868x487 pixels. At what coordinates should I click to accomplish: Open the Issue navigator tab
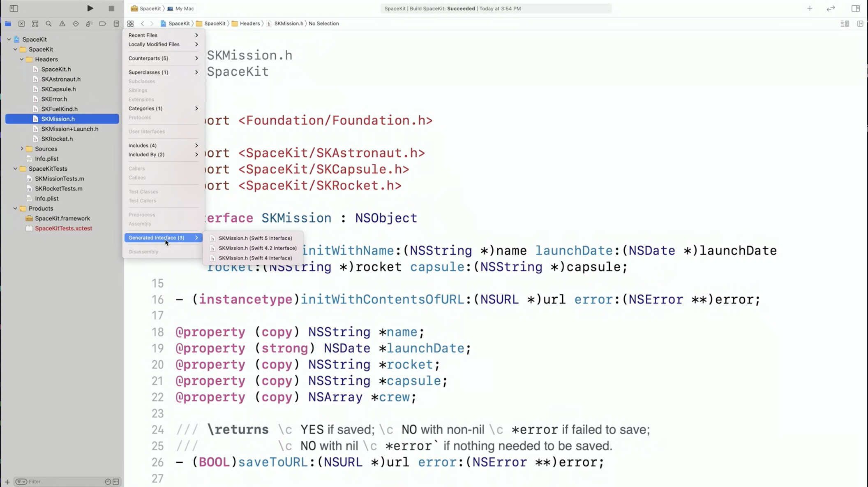(x=62, y=24)
